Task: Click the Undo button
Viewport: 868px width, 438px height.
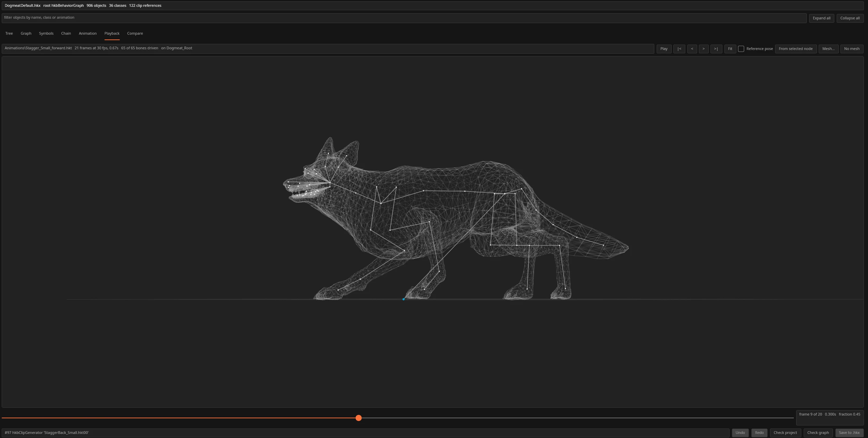Action: click(x=740, y=433)
